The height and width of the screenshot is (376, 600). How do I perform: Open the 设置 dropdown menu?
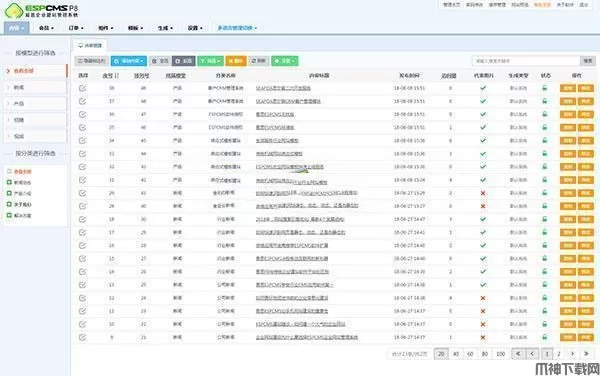point(195,28)
